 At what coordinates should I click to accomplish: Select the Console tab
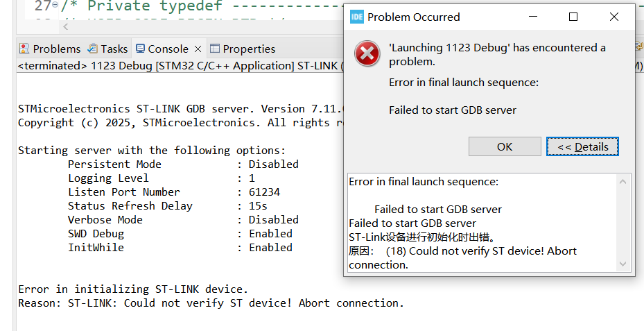pos(162,49)
